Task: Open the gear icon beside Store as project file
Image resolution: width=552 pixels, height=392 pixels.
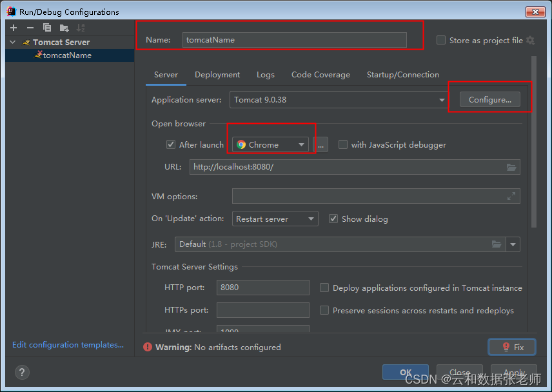Action: click(530, 41)
